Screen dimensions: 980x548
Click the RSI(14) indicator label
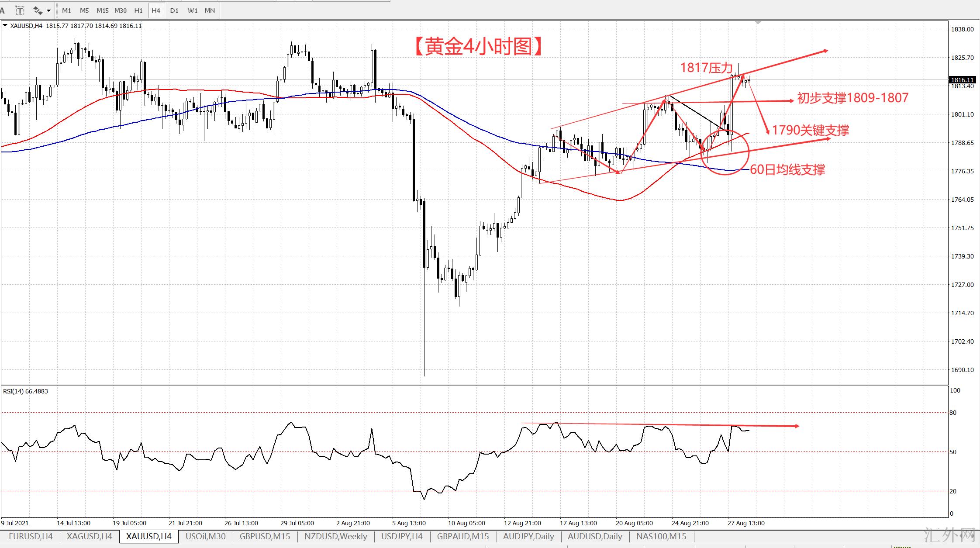[25, 391]
